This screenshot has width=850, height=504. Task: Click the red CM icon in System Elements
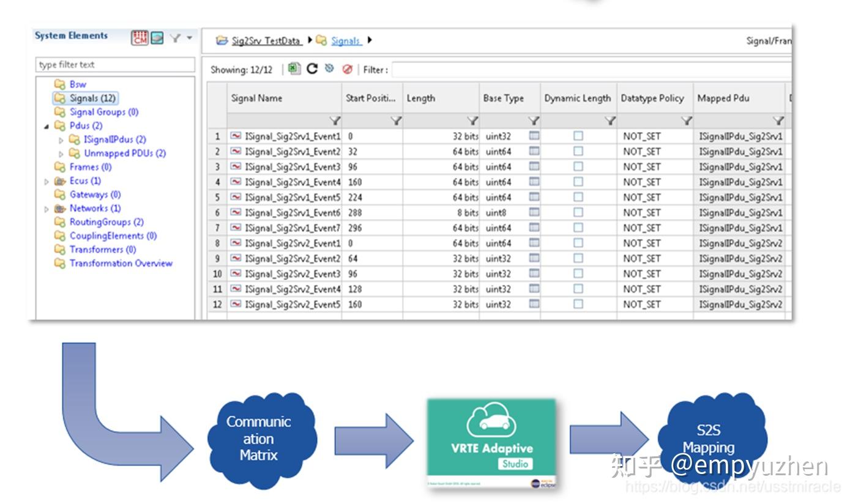click(x=140, y=38)
